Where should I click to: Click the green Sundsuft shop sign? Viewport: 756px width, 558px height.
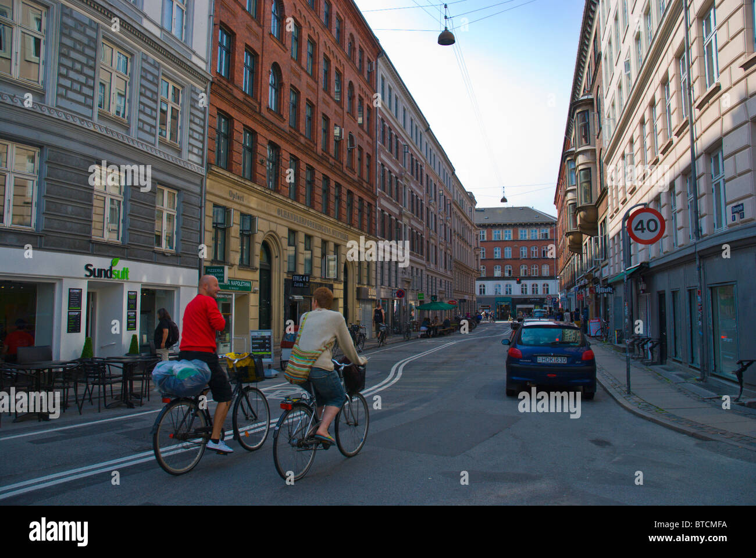(106, 270)
